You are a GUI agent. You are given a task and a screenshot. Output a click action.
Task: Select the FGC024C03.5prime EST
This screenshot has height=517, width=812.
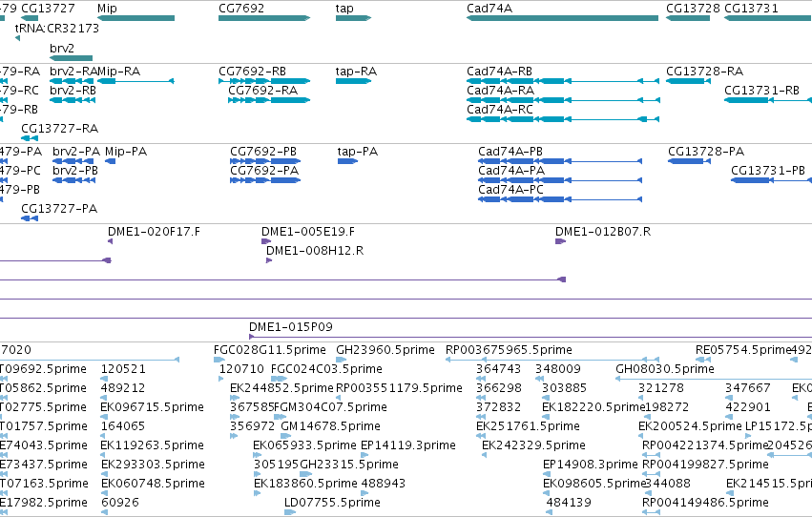[x=280, y=379]
